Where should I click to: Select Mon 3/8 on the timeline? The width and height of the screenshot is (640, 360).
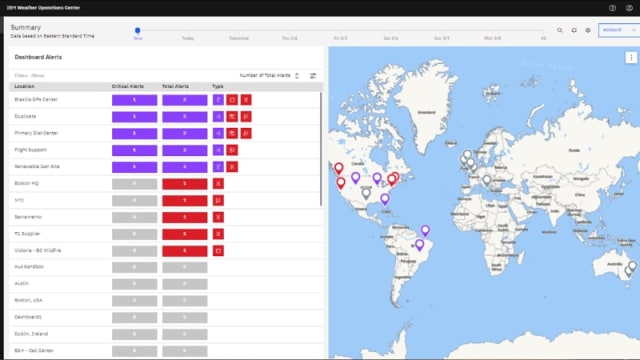(492, 38)
